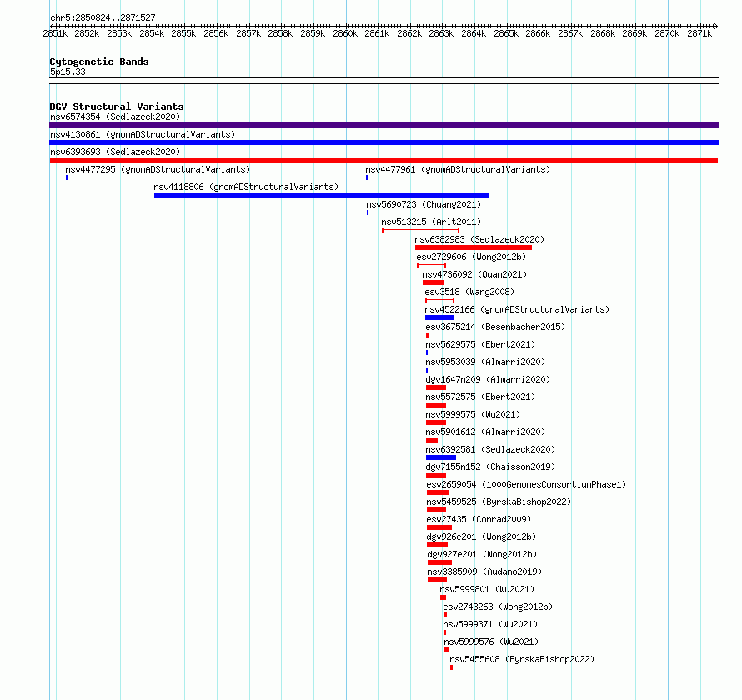
Task: Click the nsv5953039 (Almarri2020) label
Action: point(485,362)
